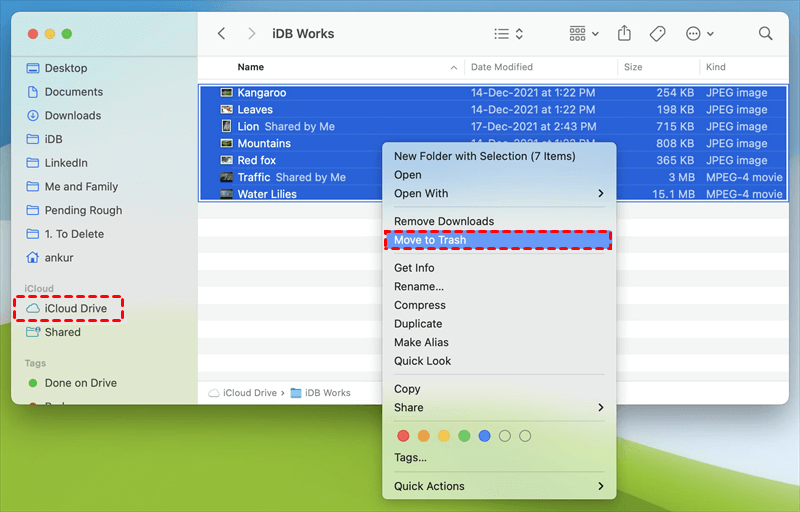Apply the red color tag
Viewport: 800px width, 512px height.
pos(404,436)
